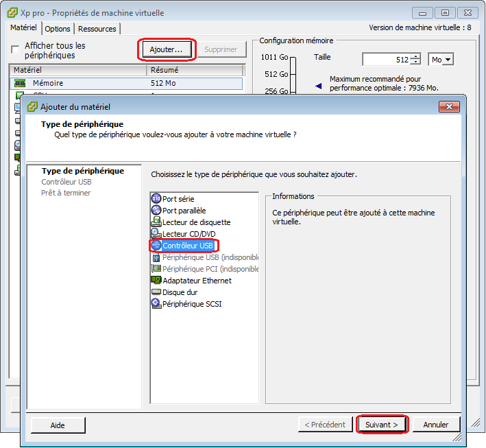
Task: Close the Ajouter du matériel dialog
Action: pyautogui.click(x=449, y=107)
